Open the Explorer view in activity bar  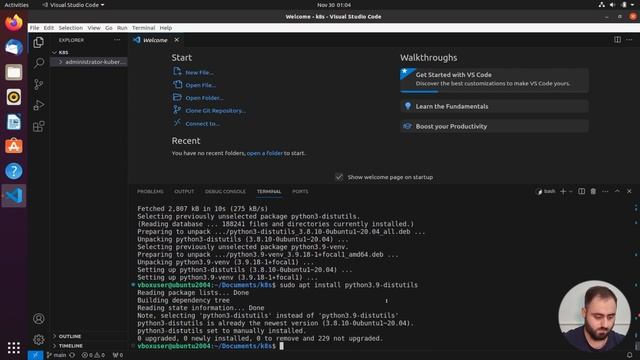38,42
